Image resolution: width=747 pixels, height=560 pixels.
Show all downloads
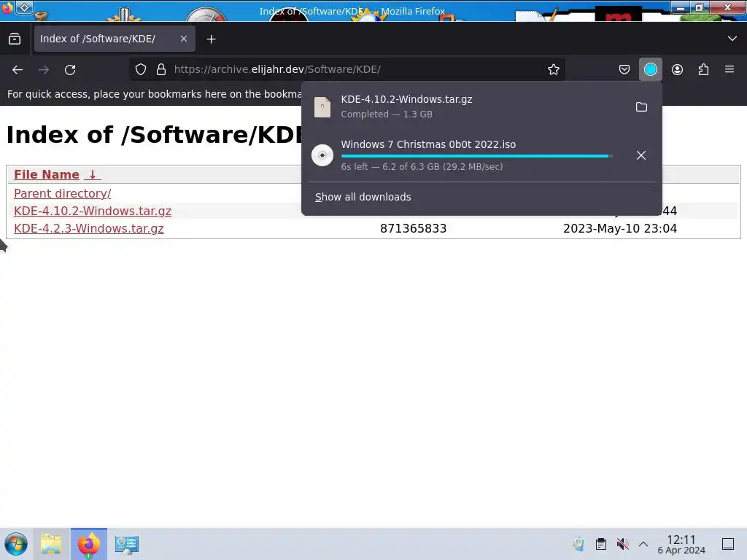pos(363,197)
